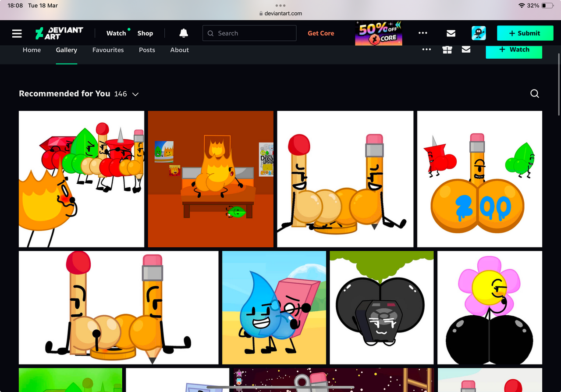This screenshot has width=561, height=392.
Task: Search the gallery with magnifier icon
Action: pos(535,93)
